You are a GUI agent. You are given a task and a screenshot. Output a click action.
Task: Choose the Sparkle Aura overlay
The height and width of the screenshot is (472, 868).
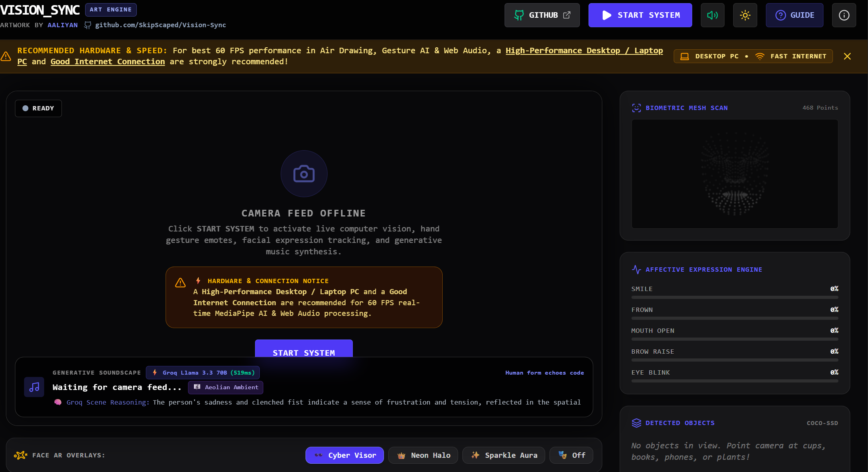(x=504, y=455)
